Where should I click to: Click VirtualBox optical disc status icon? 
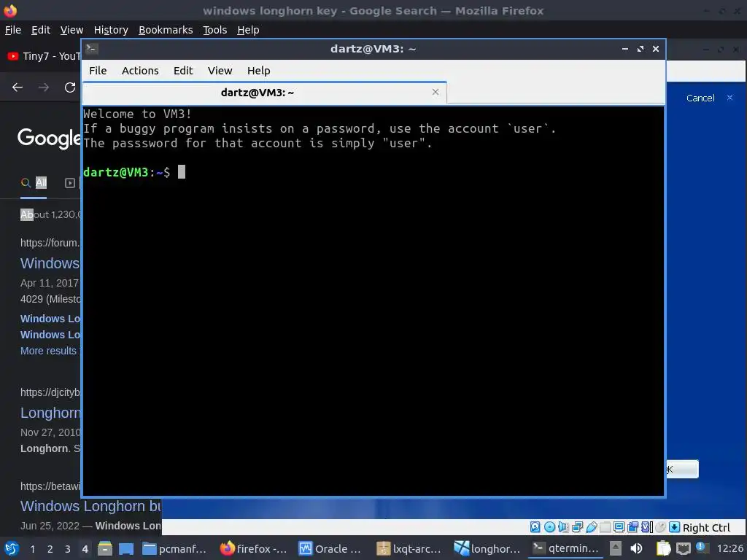pyautogui.click(x=549, y=527)
